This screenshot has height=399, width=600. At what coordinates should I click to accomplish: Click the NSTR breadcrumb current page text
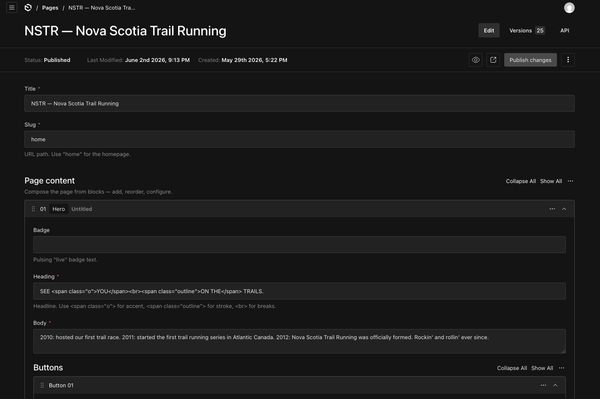pos(101,8)
